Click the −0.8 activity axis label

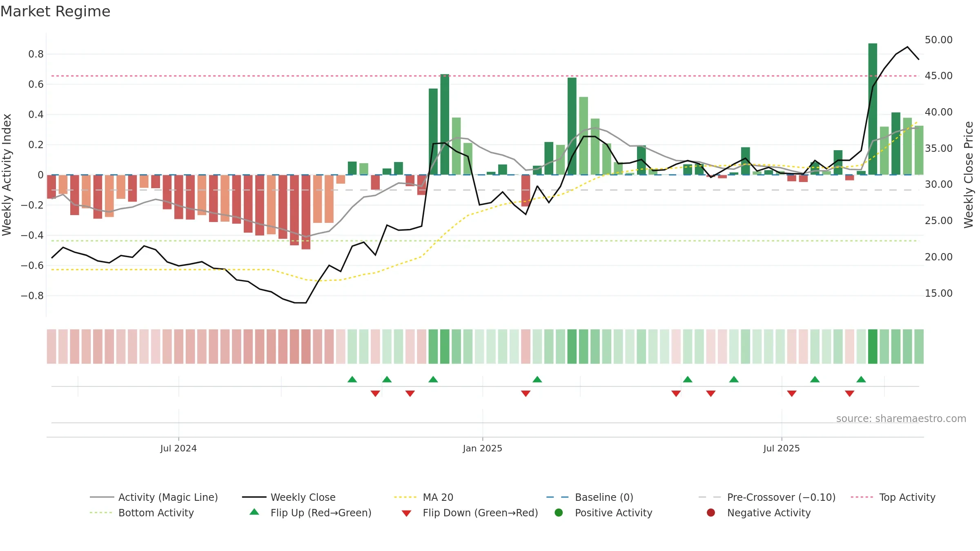pos(32,295)
